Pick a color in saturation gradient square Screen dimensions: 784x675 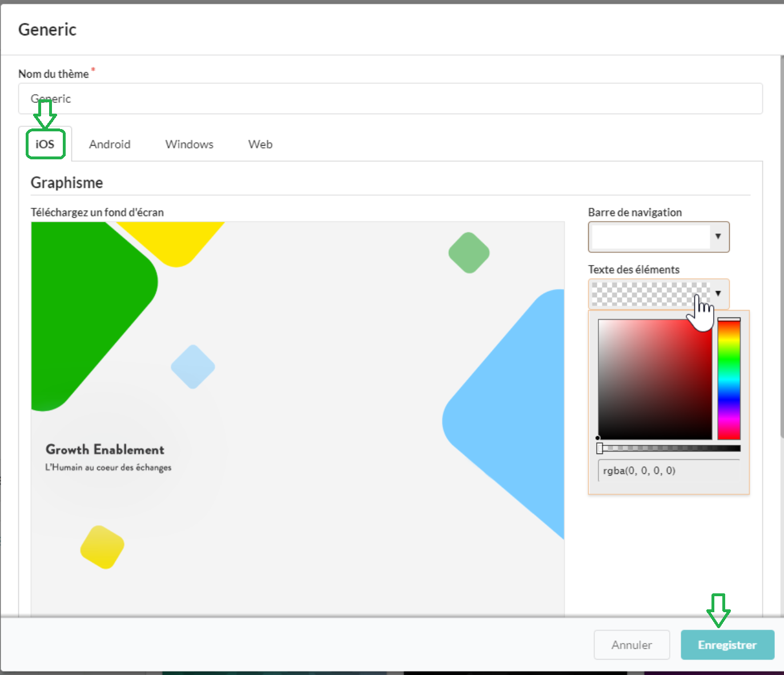[x=655, y=379]
